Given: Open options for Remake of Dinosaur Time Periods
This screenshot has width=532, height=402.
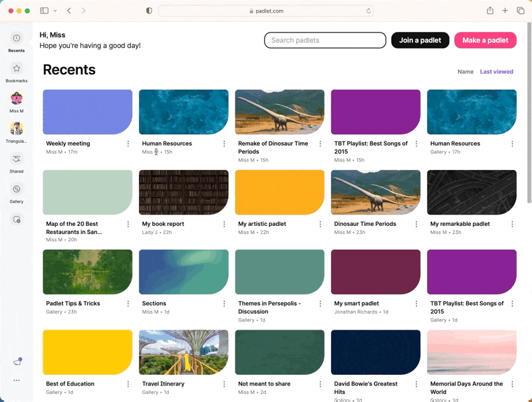Looking at the screenshot, I should (320, 144).
